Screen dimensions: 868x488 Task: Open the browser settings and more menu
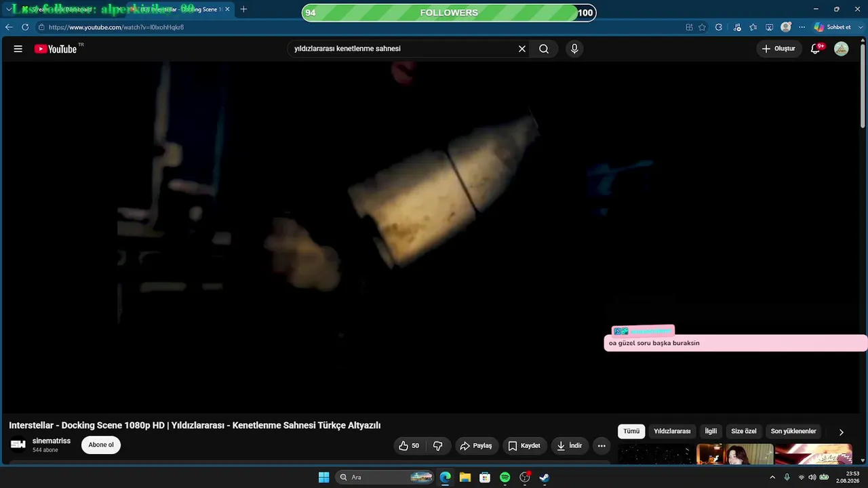pyautogui.click(x=802, y=27)
